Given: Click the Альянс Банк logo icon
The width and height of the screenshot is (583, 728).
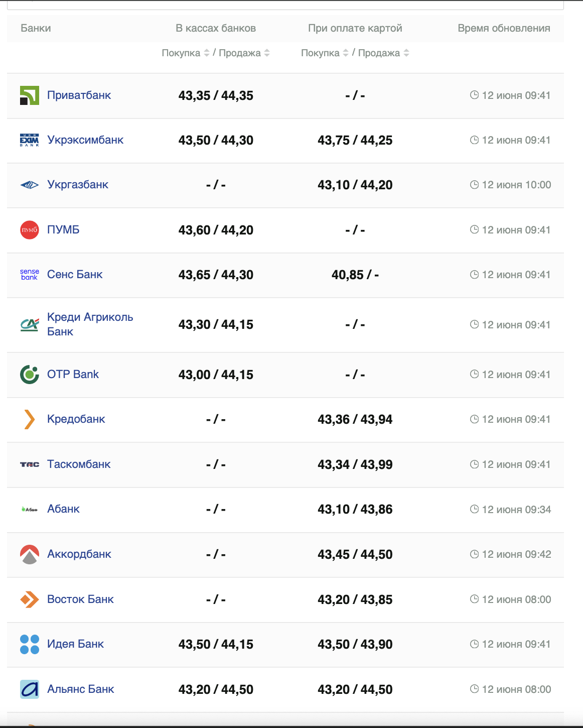Looking at the screenshot, I should coord(29,689).
